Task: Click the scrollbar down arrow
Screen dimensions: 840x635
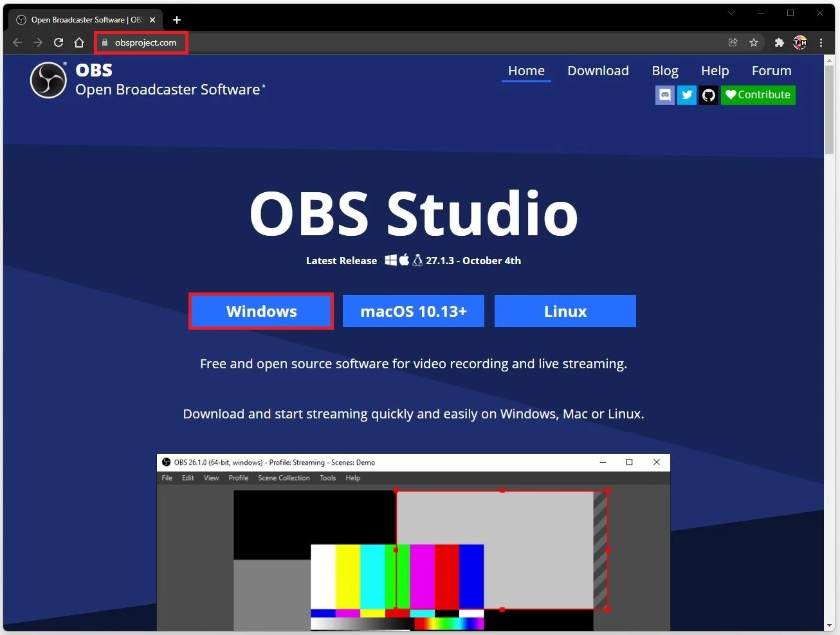Action: click(x=830, y=625)
